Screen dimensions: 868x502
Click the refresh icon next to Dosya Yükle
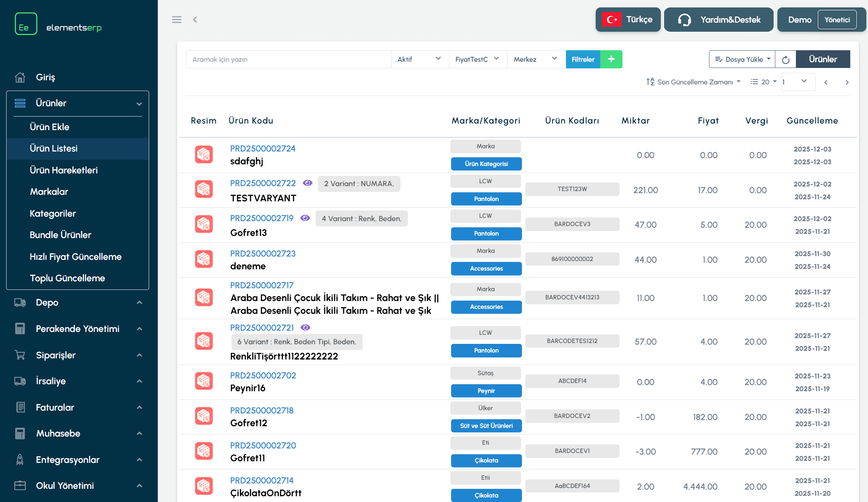(786, 59)
